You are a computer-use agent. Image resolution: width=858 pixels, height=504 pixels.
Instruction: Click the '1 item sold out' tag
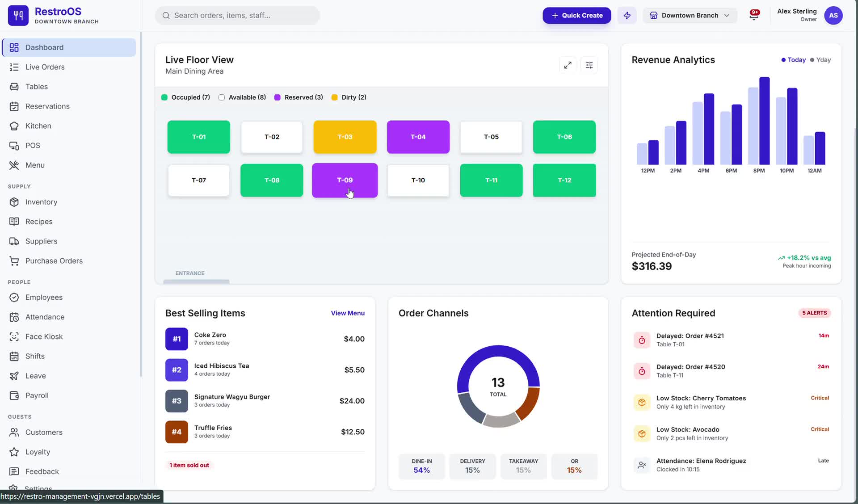tap(189, 465)
